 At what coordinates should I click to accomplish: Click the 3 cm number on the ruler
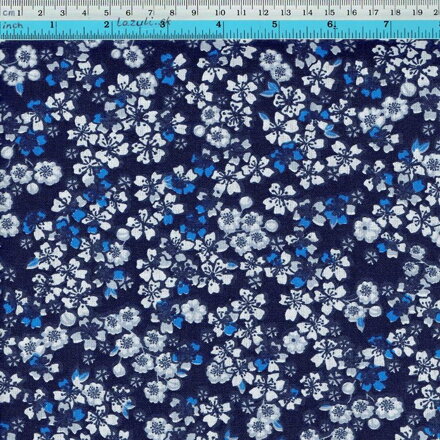coord(63,13)
